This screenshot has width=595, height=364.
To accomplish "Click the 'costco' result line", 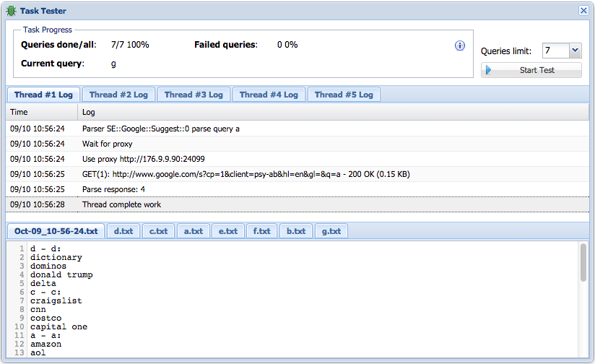I will 46,318.
